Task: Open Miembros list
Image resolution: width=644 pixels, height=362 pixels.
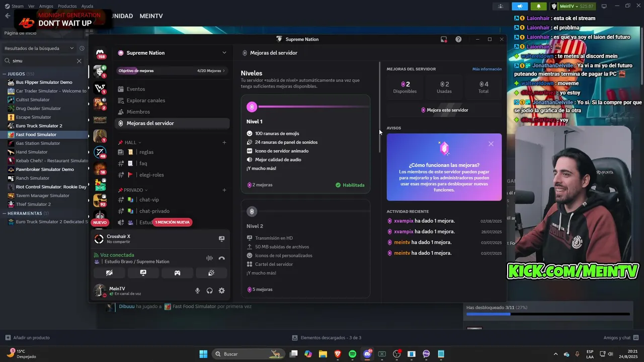Action: click(x=172, y=112)
